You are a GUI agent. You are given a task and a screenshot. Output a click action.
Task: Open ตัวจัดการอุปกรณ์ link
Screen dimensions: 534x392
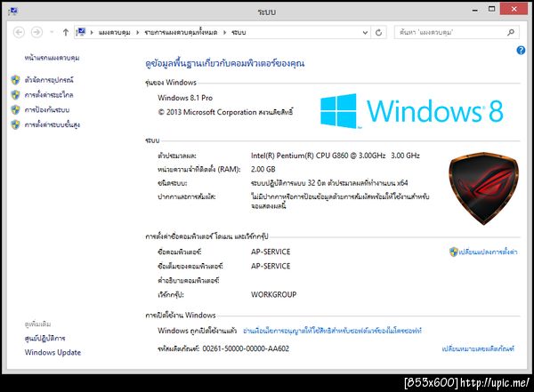pyautogui.click(x=49, y=80)
